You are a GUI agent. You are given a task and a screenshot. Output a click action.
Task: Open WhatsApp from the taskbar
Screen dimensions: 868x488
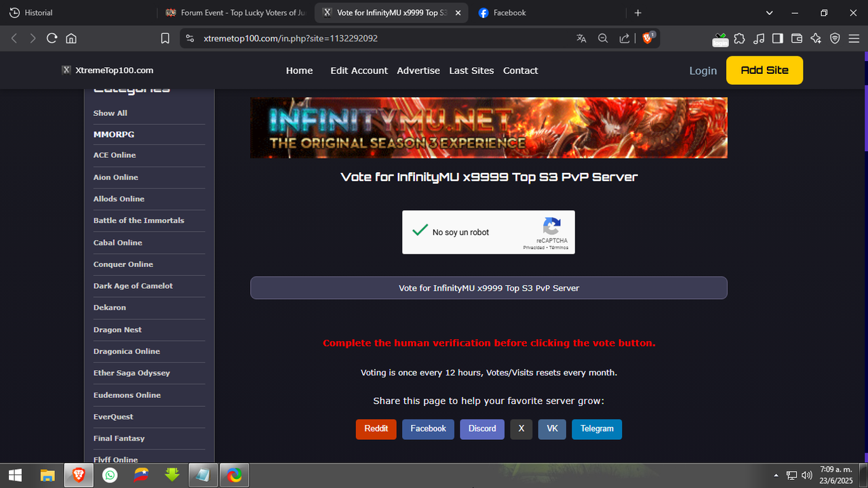coord(110,475)
